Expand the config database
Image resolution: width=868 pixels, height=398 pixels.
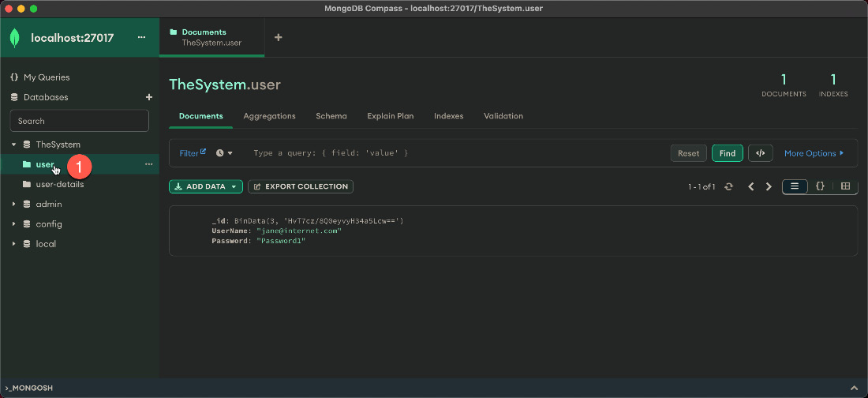14,224
